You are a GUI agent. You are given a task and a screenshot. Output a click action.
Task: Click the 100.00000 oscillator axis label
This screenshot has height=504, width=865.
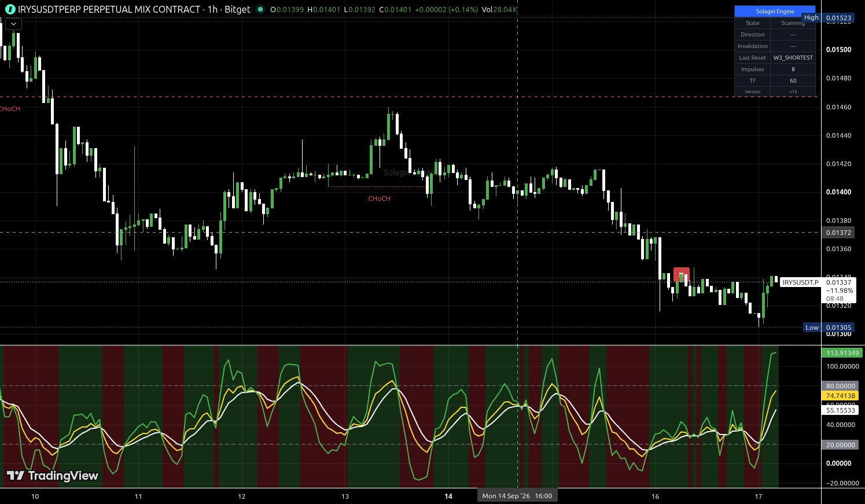tap(842, 366)
